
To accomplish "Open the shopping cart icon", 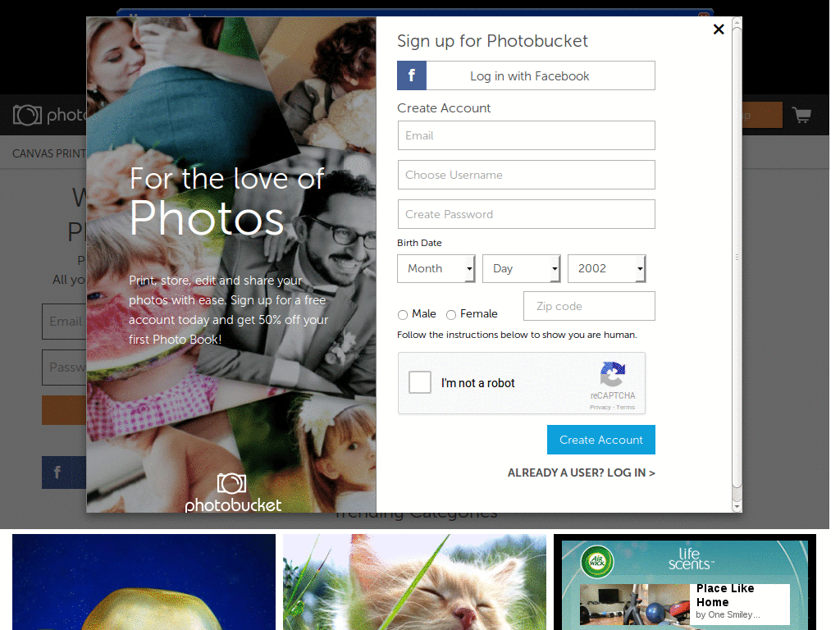I will pyautogui.click(x=802, y=115).
